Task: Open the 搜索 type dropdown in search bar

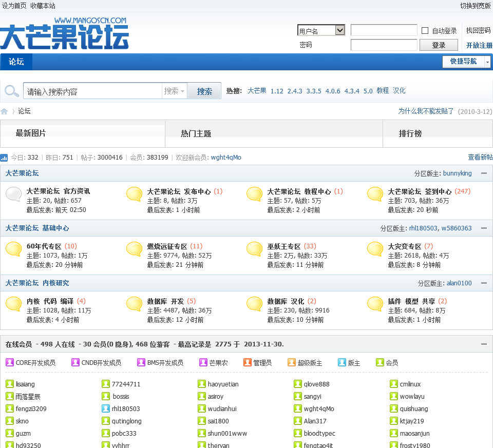Action: tap(175, 91)
